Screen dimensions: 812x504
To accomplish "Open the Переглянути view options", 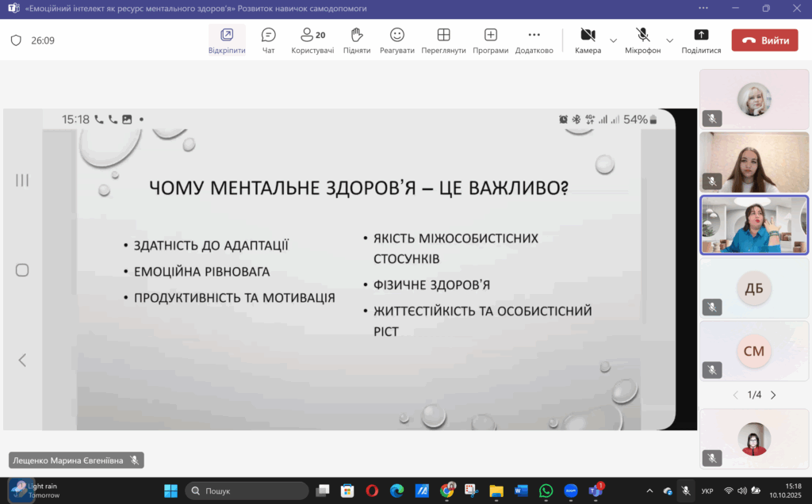I will coord(443,40).
